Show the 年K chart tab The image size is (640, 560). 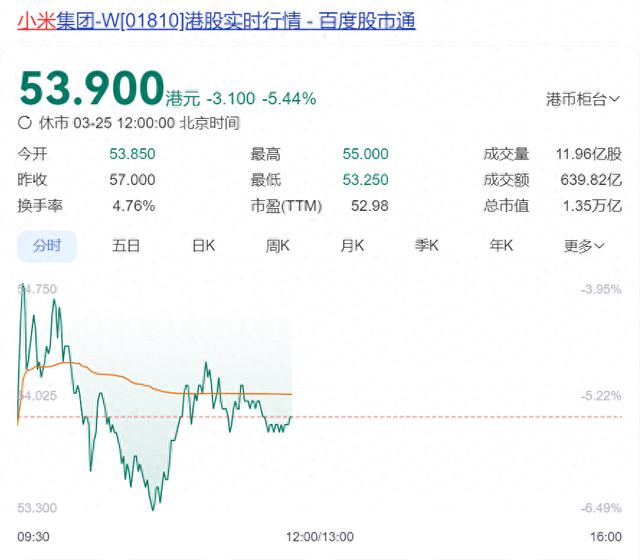point(501,246)
